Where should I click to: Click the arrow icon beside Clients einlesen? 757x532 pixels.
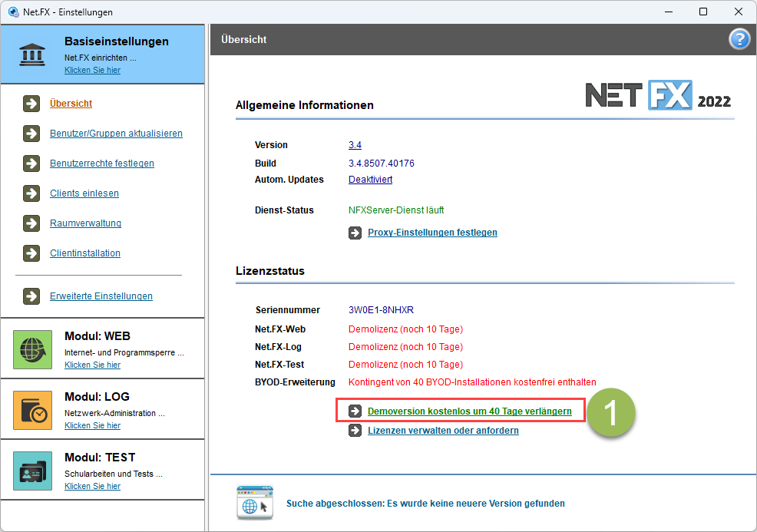point(31,193)
